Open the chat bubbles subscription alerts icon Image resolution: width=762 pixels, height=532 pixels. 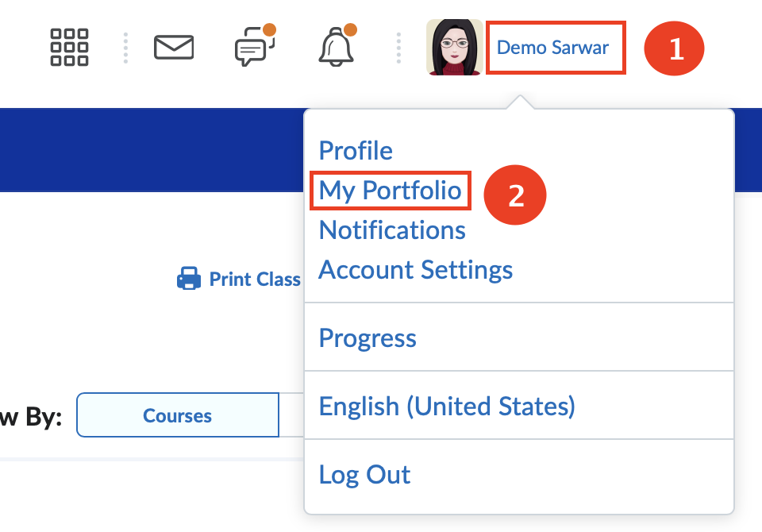[255, 45]
